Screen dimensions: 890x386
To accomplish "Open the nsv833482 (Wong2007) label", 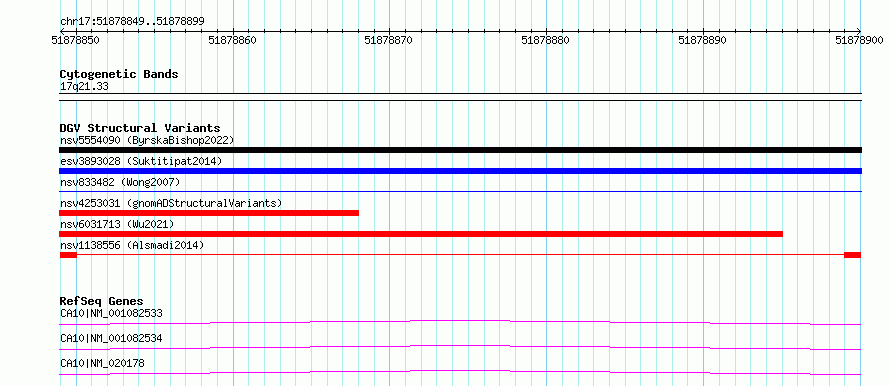I will [120, 182].
